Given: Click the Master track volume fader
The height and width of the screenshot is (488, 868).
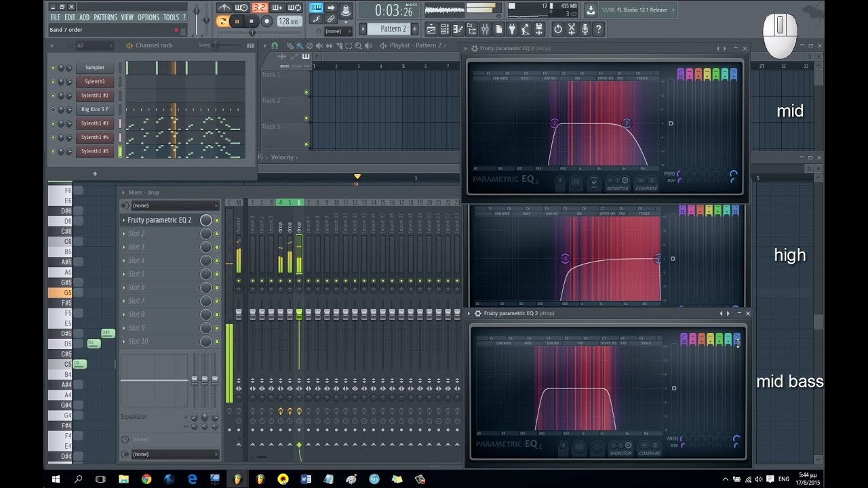Looking at the screenshot, I should click(239, 314).
